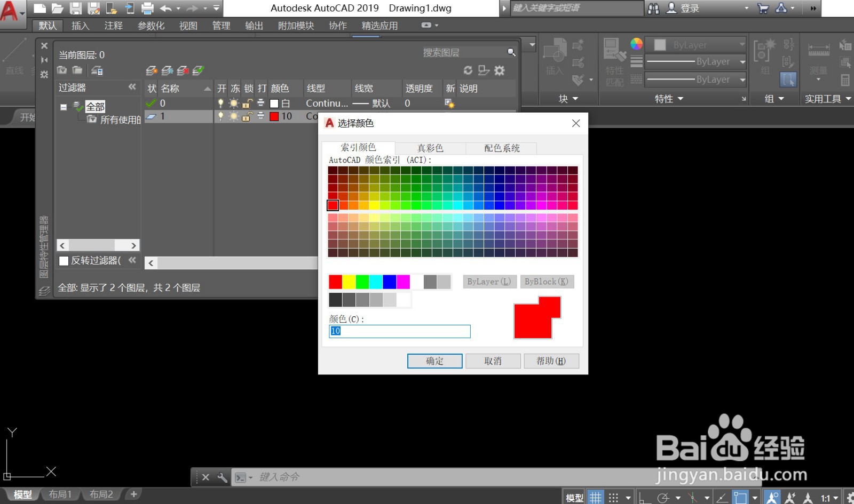Open the Autodesk App Store cart icon
The image size is (854, 504).
coord(763,8)
